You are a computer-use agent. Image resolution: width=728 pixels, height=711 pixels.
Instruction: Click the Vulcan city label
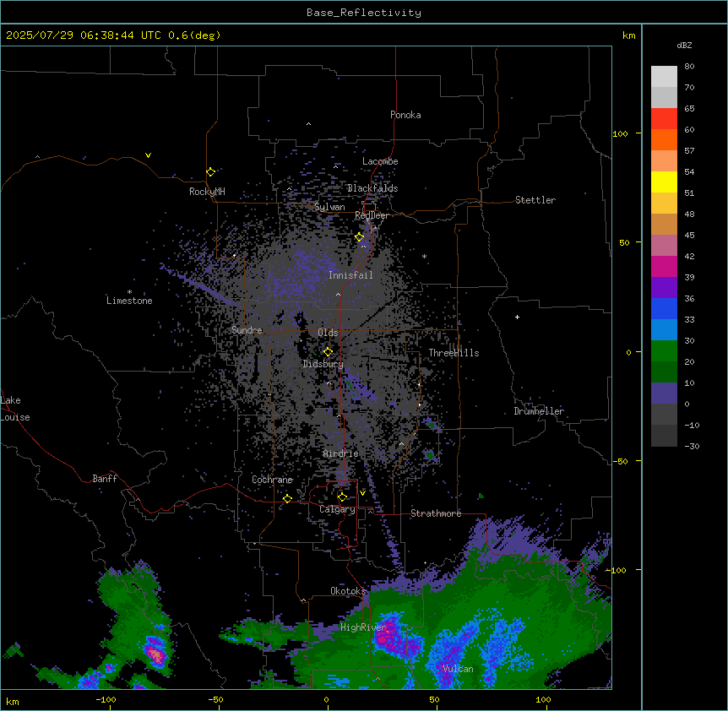click(x=458, y=669)
